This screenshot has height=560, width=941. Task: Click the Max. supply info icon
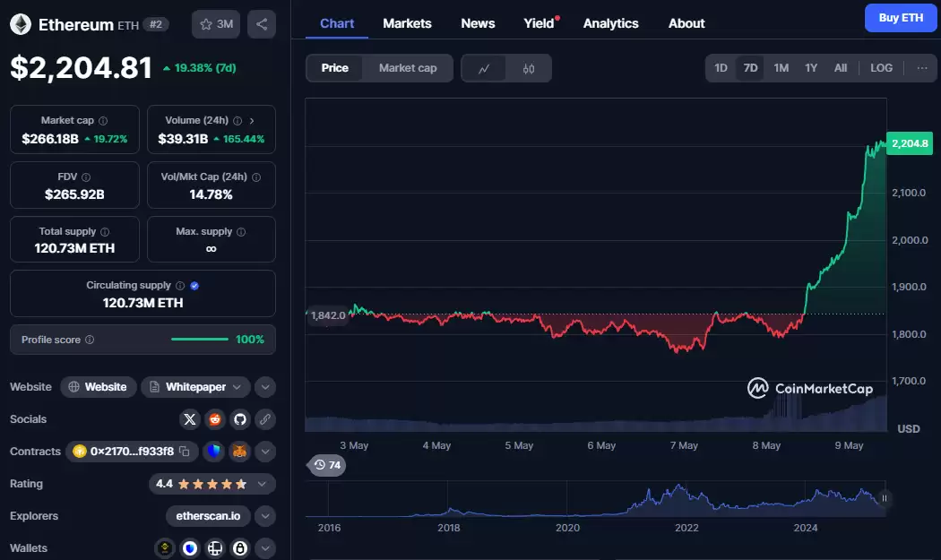[241, 232]
